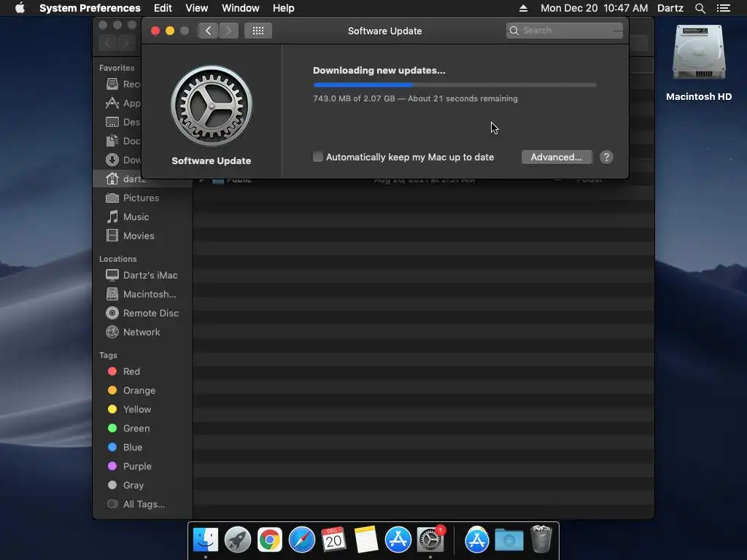The width and height of the screenshot is (747, 560).
Task: Open App Store icon beside Notes in Dock
Action: click(398, 540)
